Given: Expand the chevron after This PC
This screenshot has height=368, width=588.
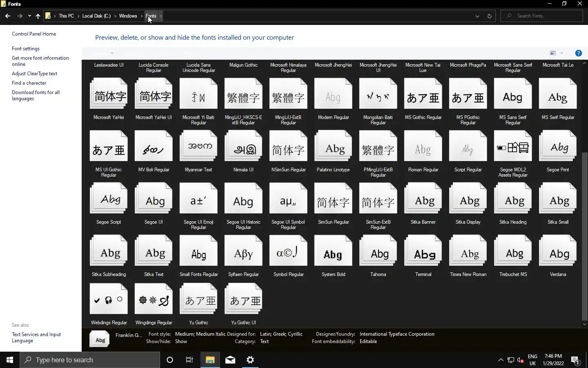Looking at the screenshot, I should click(78, 16).
